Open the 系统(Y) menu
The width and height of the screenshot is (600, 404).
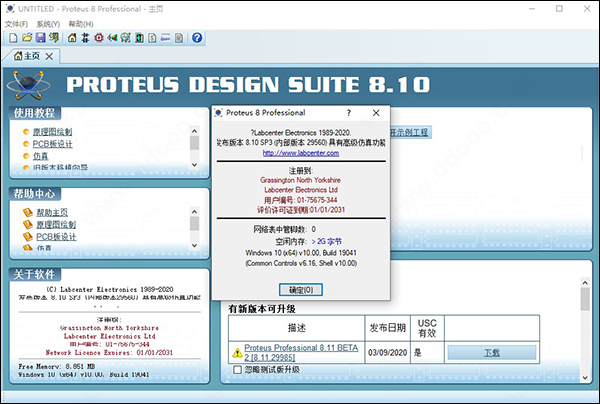[x=48, y=21]
